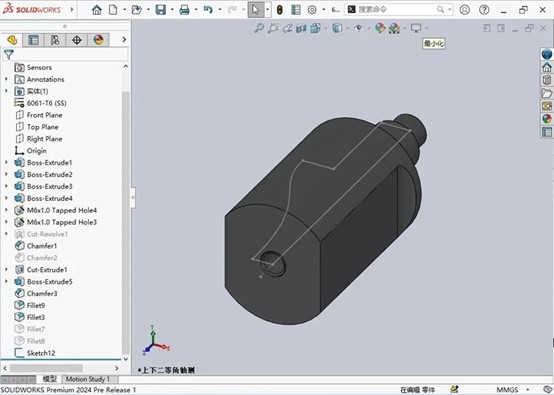Click Apply Scene icon in view toolbar

394,28
